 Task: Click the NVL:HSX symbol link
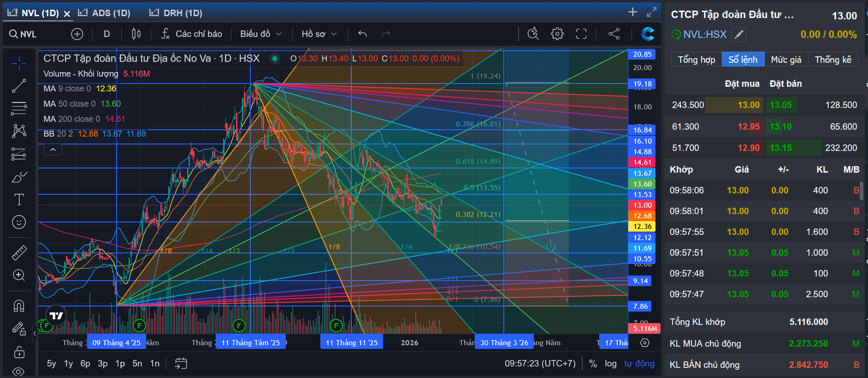pyautogui.click(x=705, y=35)
